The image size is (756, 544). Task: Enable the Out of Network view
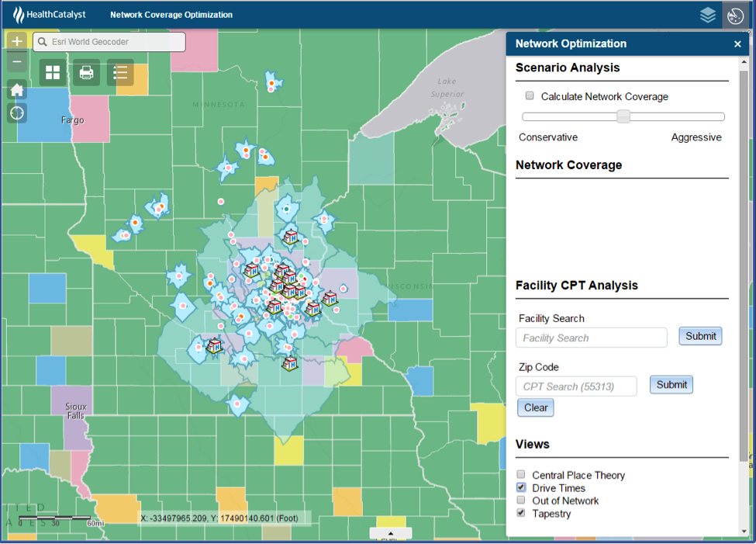coord(520,501)
